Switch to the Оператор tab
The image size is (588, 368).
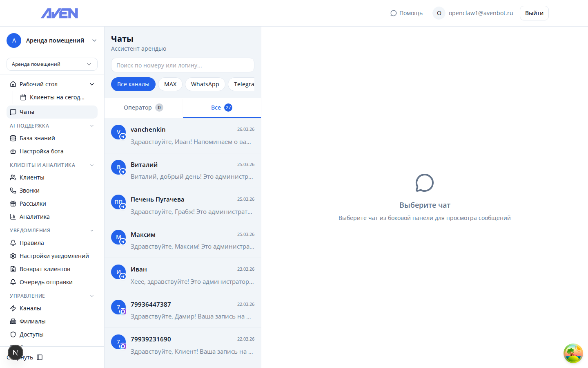143,108
